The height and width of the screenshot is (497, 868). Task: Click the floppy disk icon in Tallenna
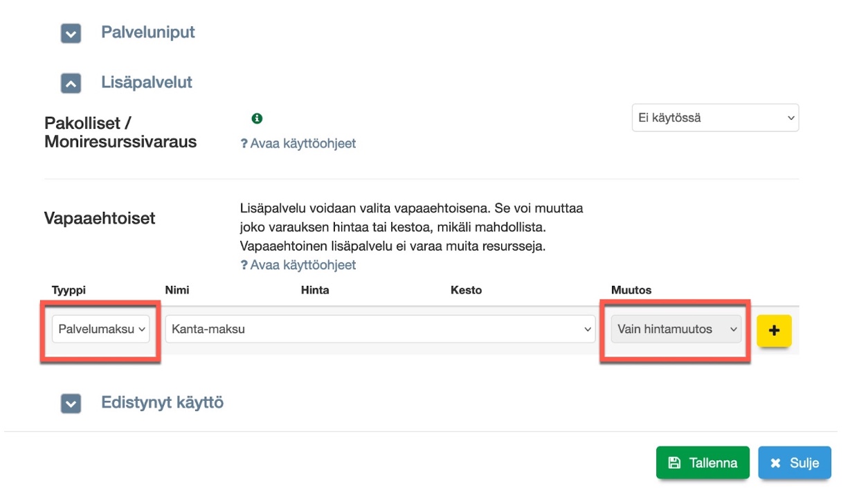coord(674,463)
